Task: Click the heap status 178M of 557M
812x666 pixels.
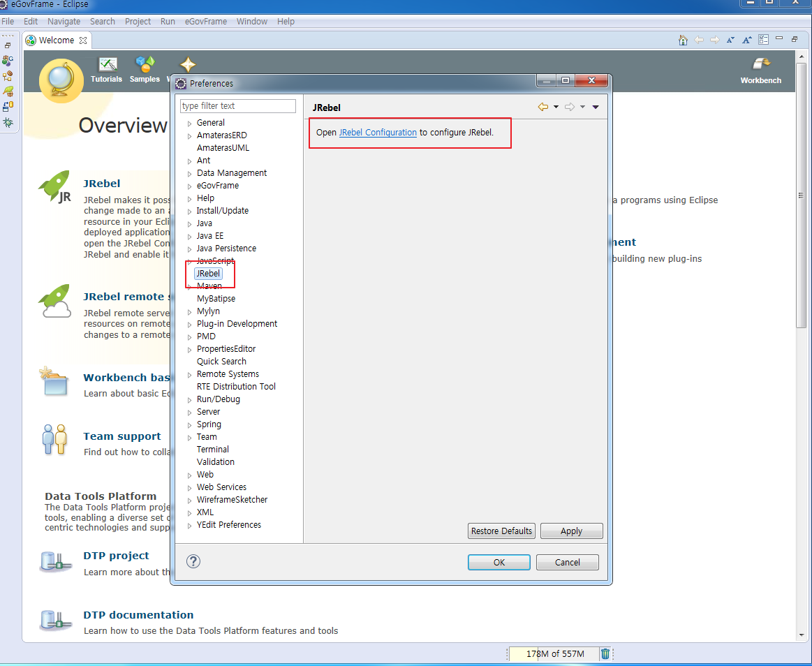Action: tap(554, 653)
